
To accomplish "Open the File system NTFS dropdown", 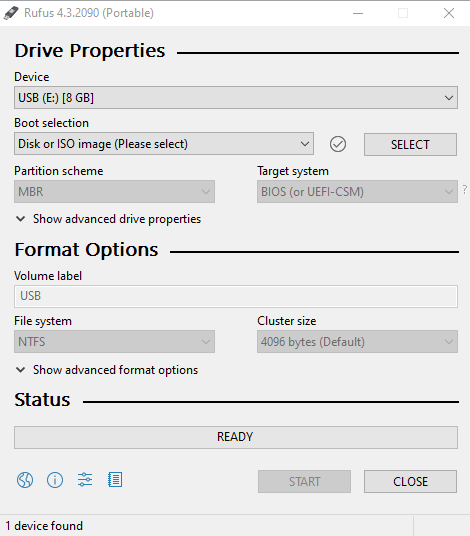I will pyautogui.click(x=115, y=341).
